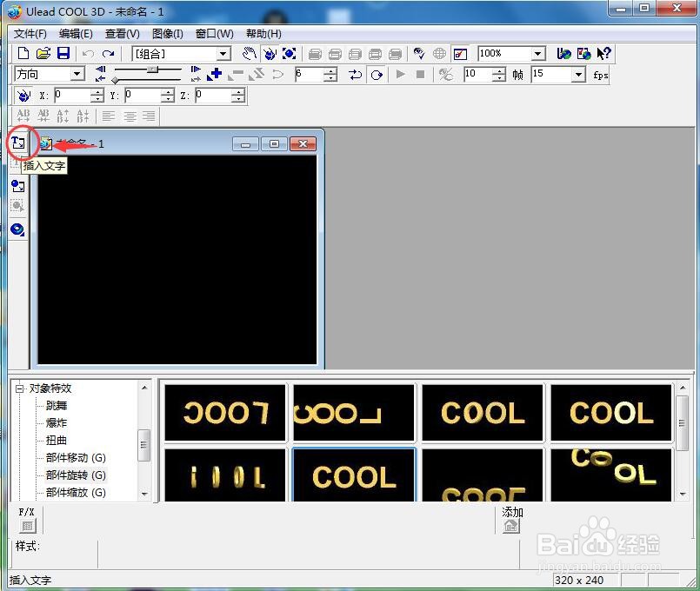Screen dimensions: 700x591
Task: Click the Insert graphics tool in left toolbar
Action: [18, 186]
